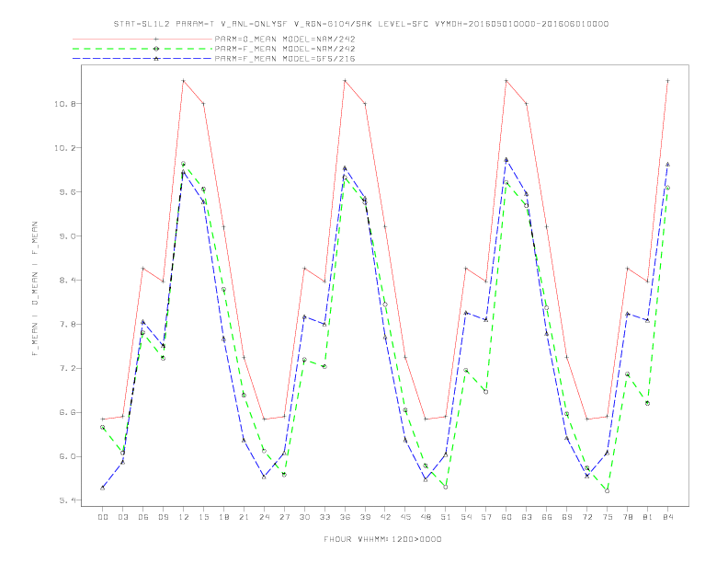Click x-axis tick label 03
This screenshot has height=563, width=728.
click(122, 517)
